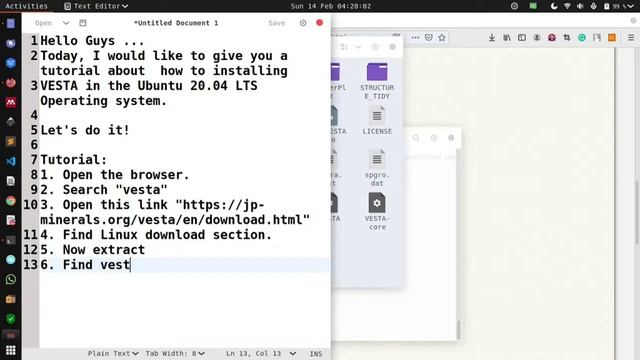The height and width of the screenshot is (360, 640).
Task: Show Applications grid in the dock
Action: point(11,350)
